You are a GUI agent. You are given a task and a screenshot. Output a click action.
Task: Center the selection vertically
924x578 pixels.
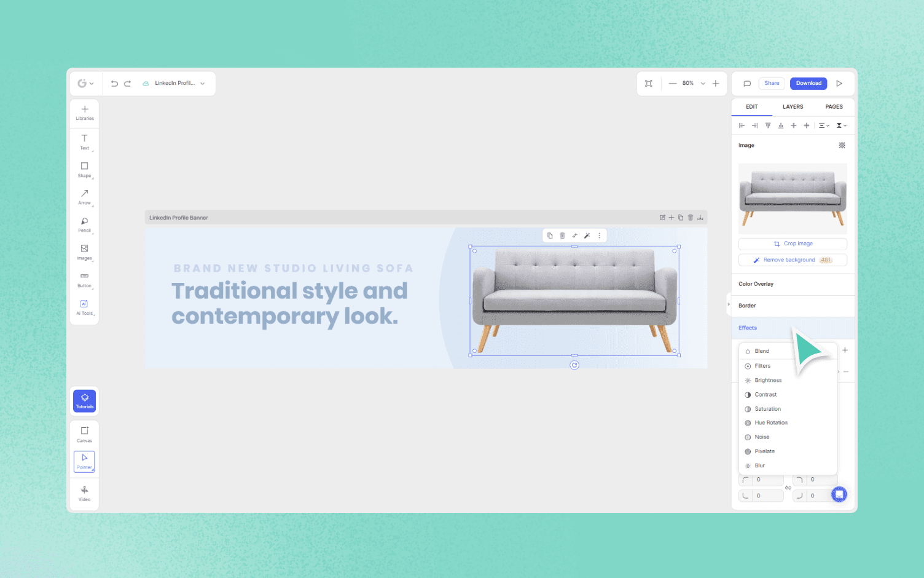794,125
